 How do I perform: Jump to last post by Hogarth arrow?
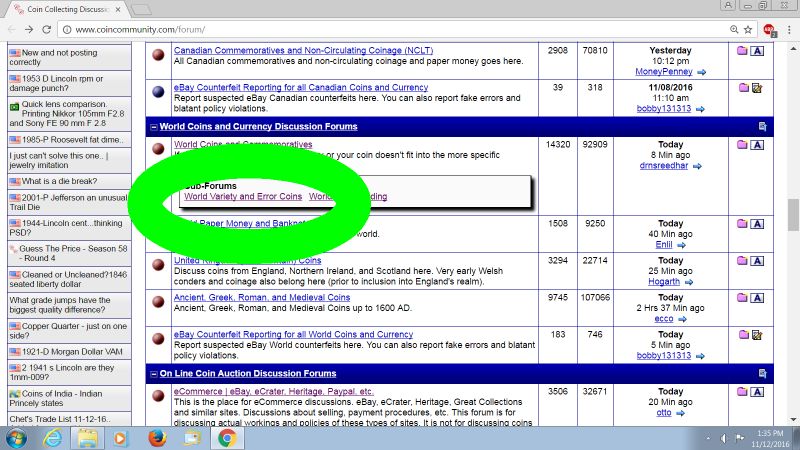click(689, 282)
